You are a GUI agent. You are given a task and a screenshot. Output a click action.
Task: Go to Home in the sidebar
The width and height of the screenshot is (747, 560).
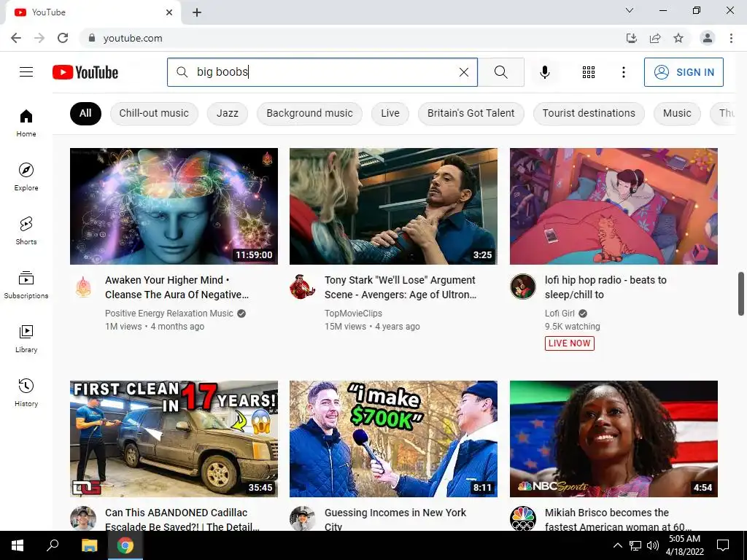tap(26, 122)
